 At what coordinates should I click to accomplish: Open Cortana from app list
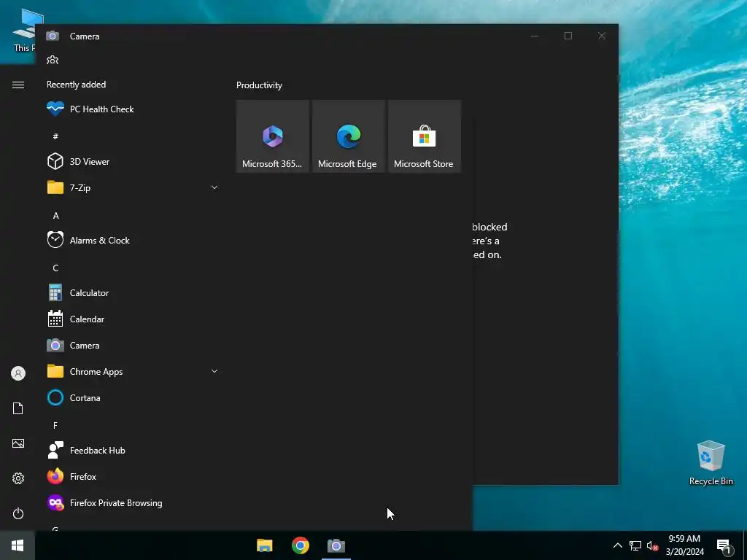point(132,397)
